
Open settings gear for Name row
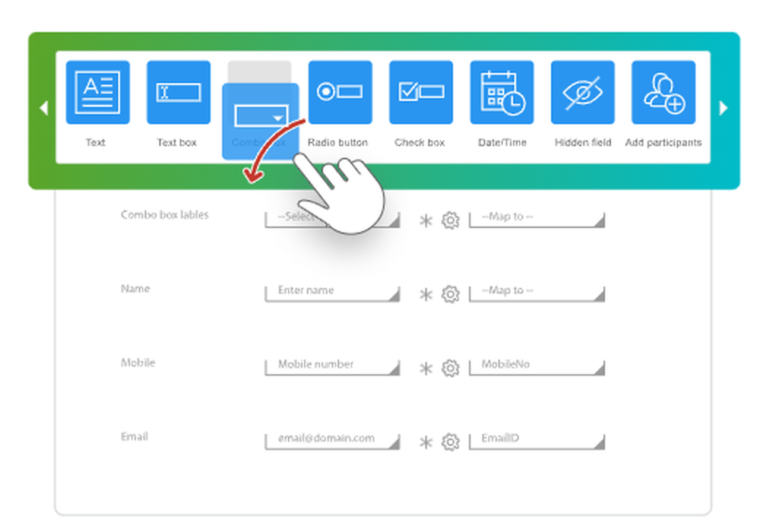pos(450,294)
